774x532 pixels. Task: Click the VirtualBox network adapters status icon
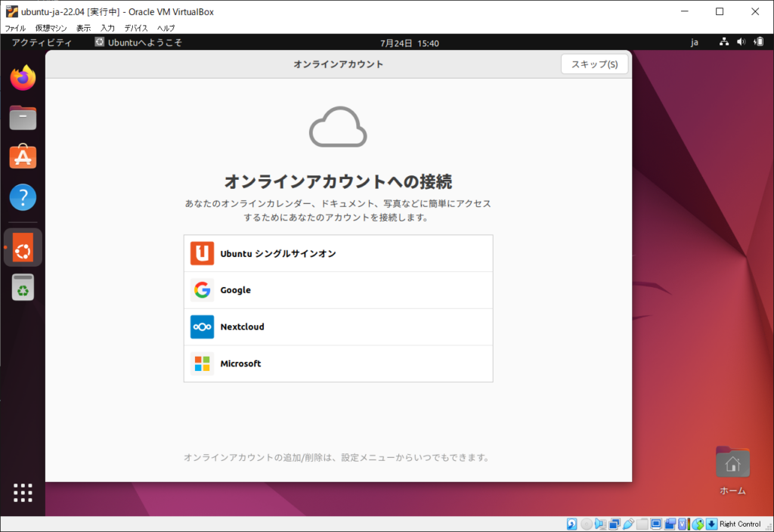615,524
